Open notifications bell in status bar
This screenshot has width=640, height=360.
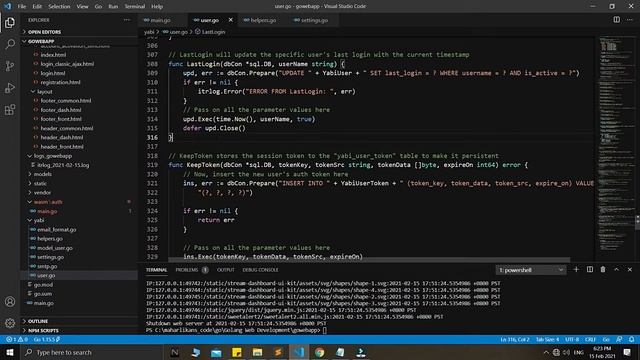(x=631, y=339)
